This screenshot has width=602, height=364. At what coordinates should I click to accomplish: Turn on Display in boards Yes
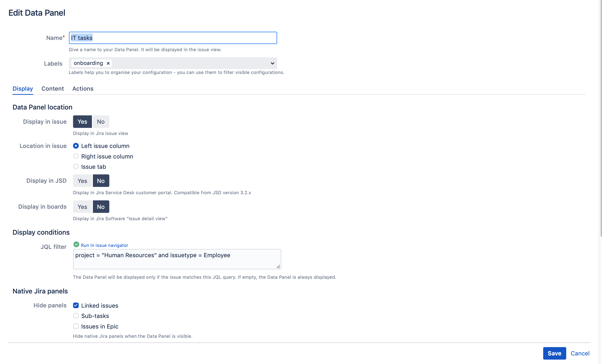pyautogui.click(x=82, y=207)
